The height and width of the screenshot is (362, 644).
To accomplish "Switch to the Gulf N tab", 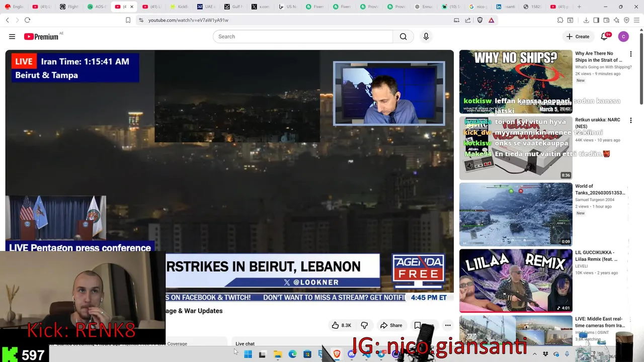I will click(x=233, y=7).
